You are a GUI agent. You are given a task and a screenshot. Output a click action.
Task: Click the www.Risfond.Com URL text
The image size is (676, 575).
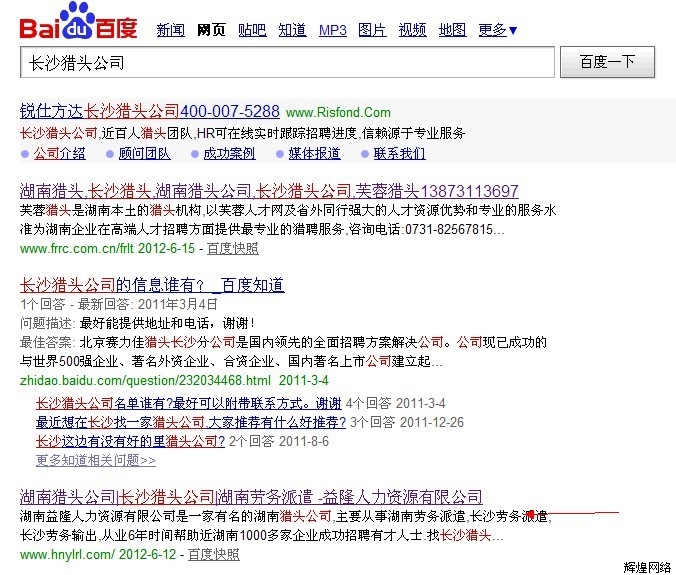pyautogui.click(x=338, y=112)
